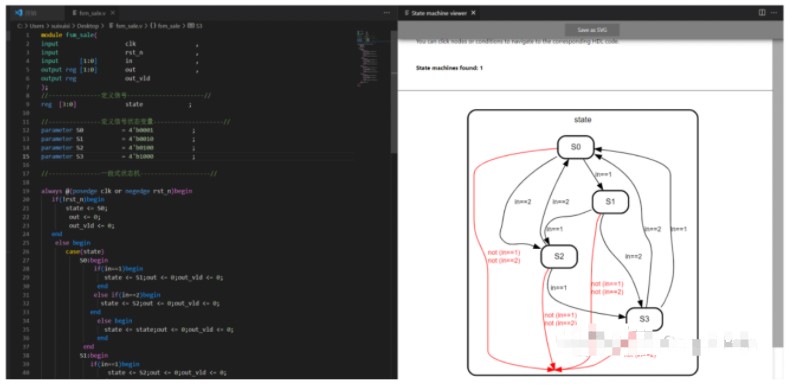The image size is (790, 389).
Task: Split the State machine viewer editor
Action: [x=762, y=13]
